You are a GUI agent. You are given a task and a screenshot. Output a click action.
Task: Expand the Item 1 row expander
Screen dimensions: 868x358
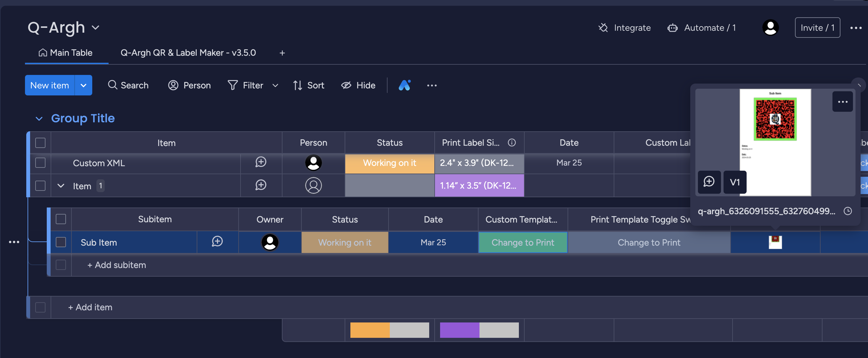point(61,185)
